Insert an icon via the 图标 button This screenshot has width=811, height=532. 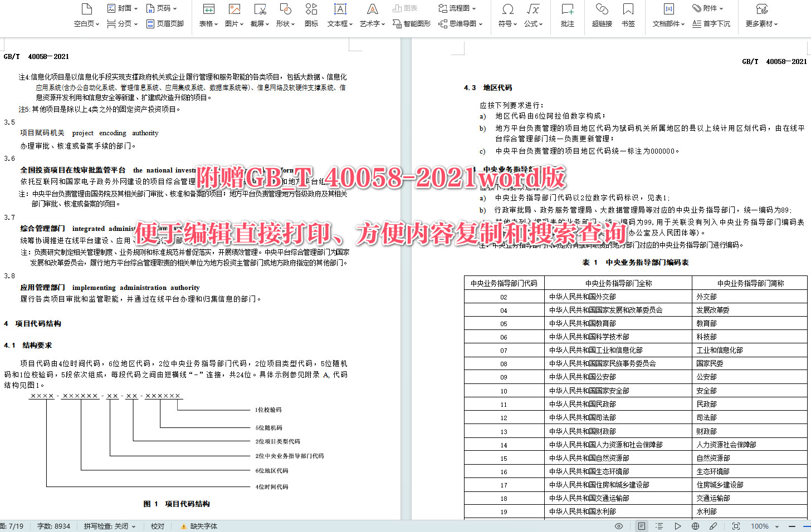point(311,15)
